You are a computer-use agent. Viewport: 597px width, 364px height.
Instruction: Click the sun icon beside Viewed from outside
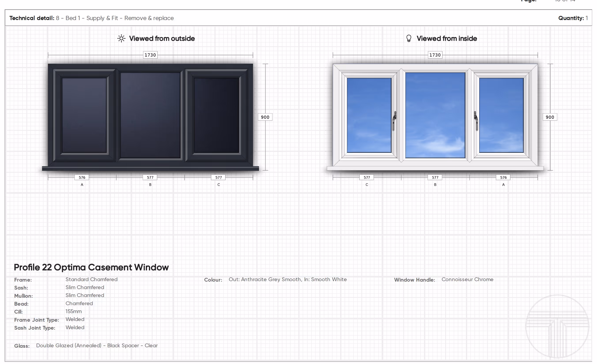(x=121, y=39)
